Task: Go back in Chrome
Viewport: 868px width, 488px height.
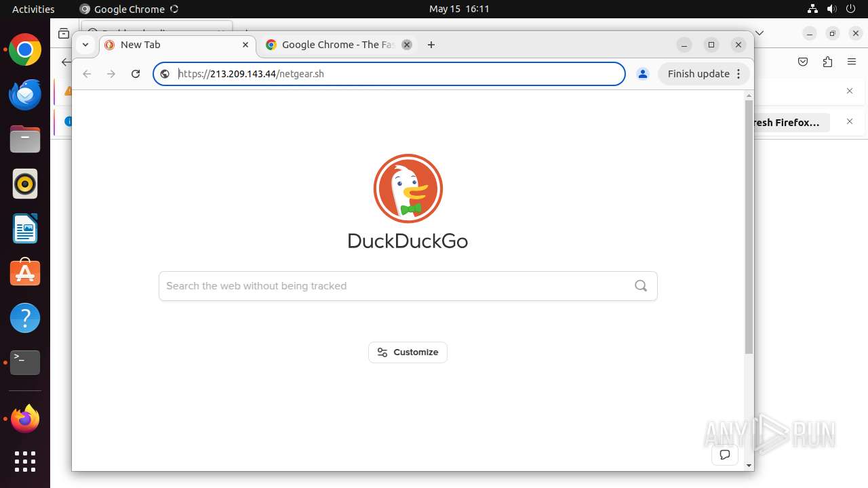Action: (87, 74)
